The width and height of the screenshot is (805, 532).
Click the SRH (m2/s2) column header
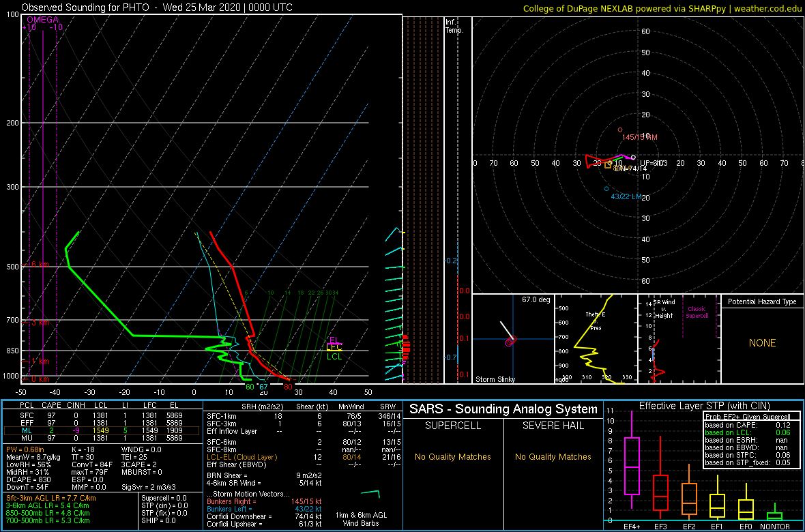[263, 406]
